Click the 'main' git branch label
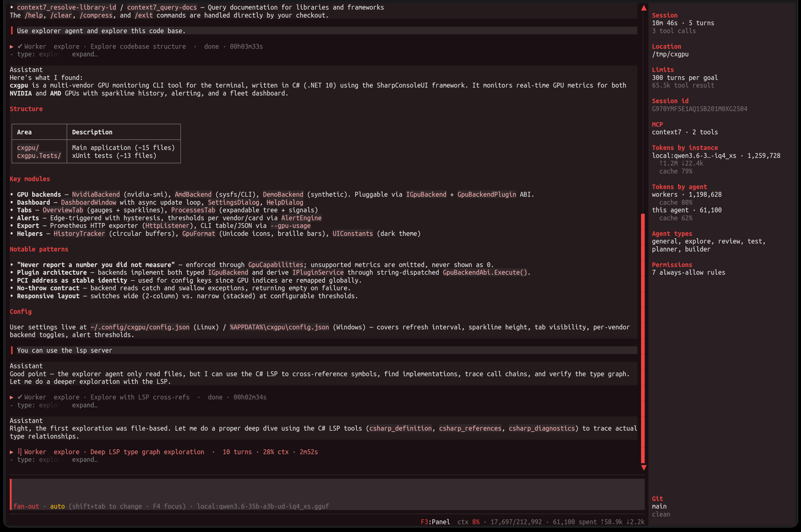 pyautogui.click(x=659, y=506)
